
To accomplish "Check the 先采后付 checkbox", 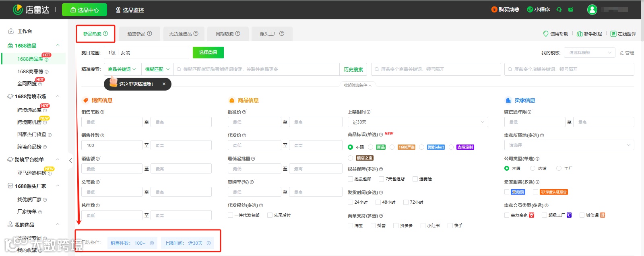I will [x=270, y=215].
